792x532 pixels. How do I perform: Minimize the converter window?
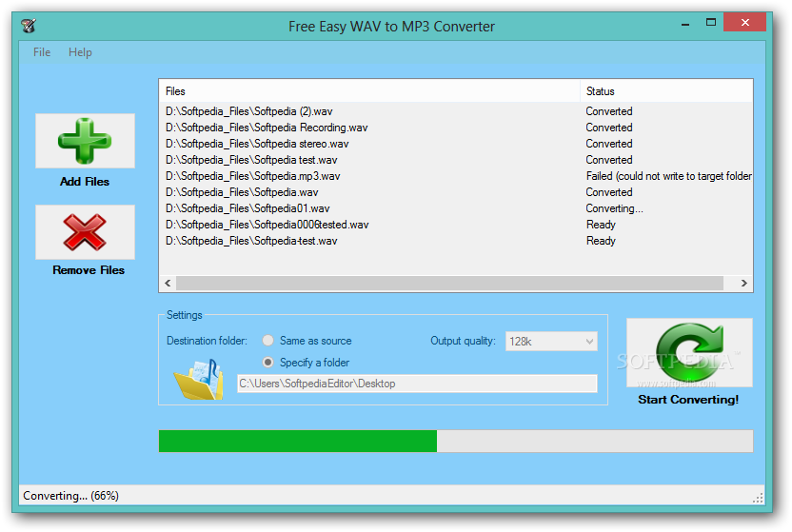coord(685,23)
